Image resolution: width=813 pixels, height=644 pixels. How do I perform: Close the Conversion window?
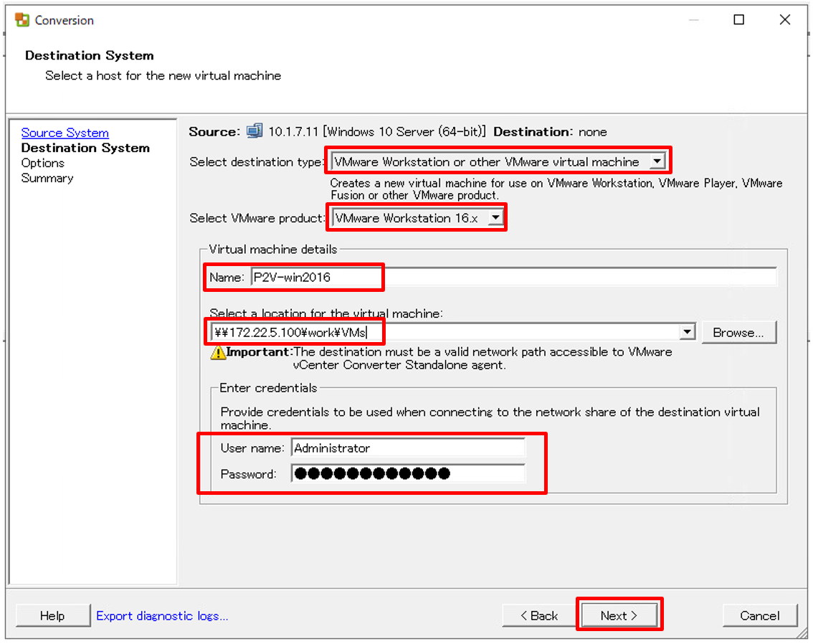point(785,19)
